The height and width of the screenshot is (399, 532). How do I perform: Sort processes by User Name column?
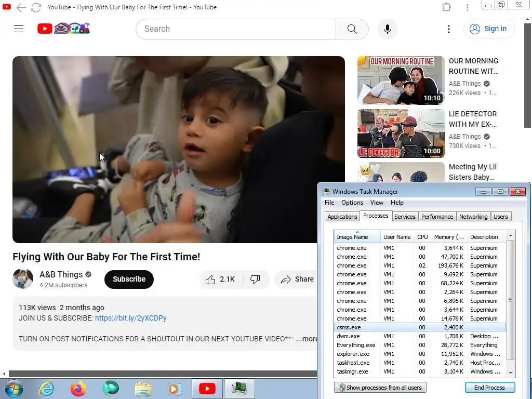click(397, 237)
